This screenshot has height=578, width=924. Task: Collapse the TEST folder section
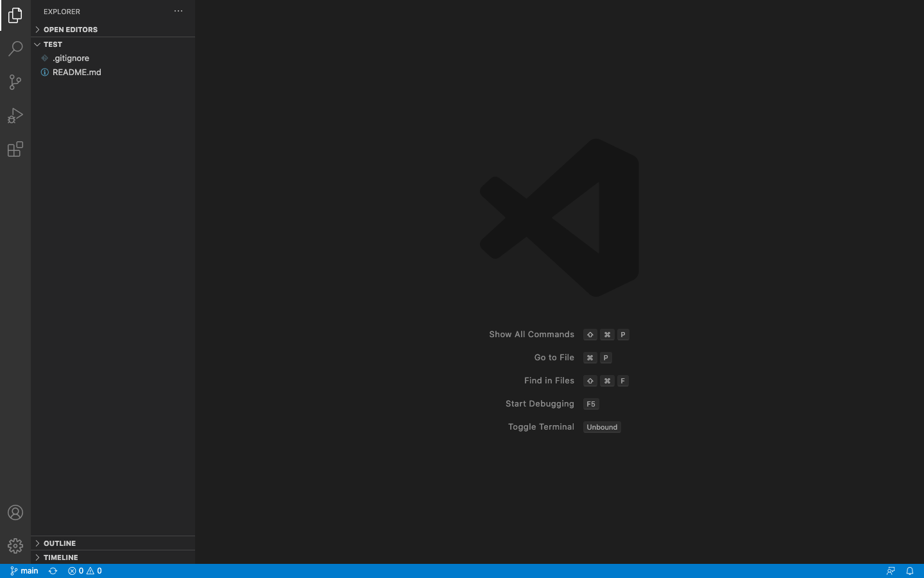(x=53, y=44)
